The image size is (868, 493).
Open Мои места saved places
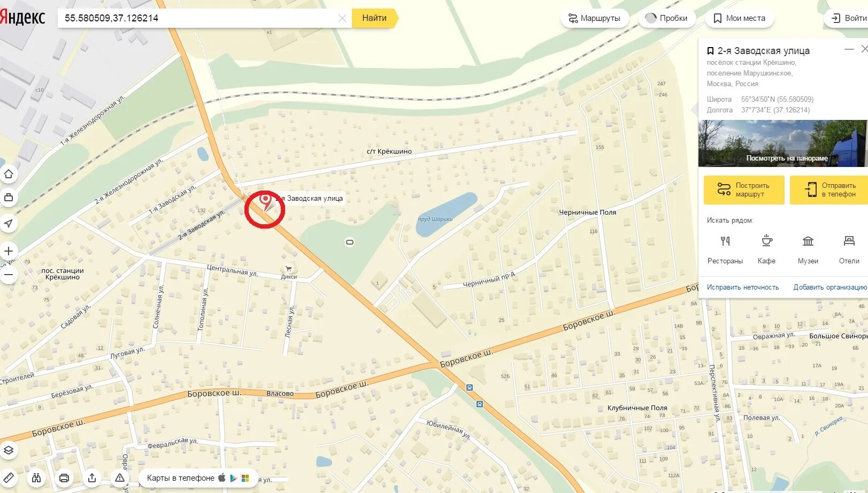tap(740, 18)
